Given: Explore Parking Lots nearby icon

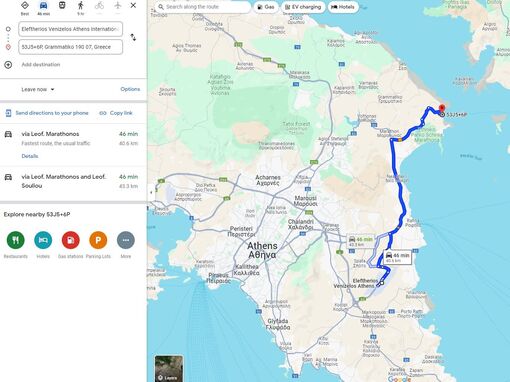Looking at the screenshot, I should [98, 240].
